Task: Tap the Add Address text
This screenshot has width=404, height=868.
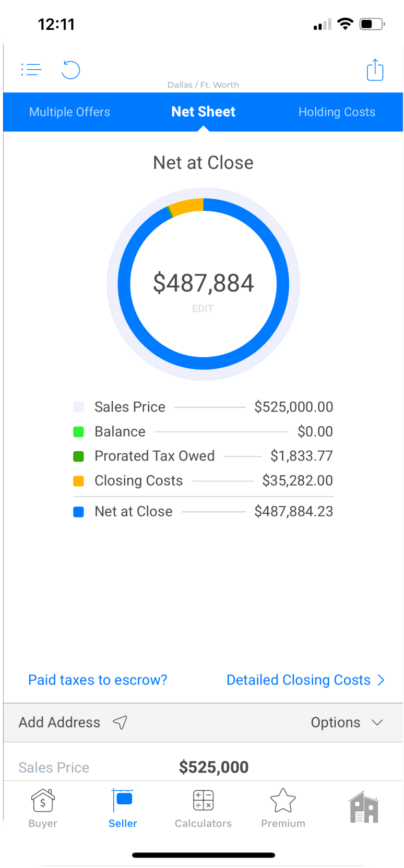Action: (x=60, y=722)
